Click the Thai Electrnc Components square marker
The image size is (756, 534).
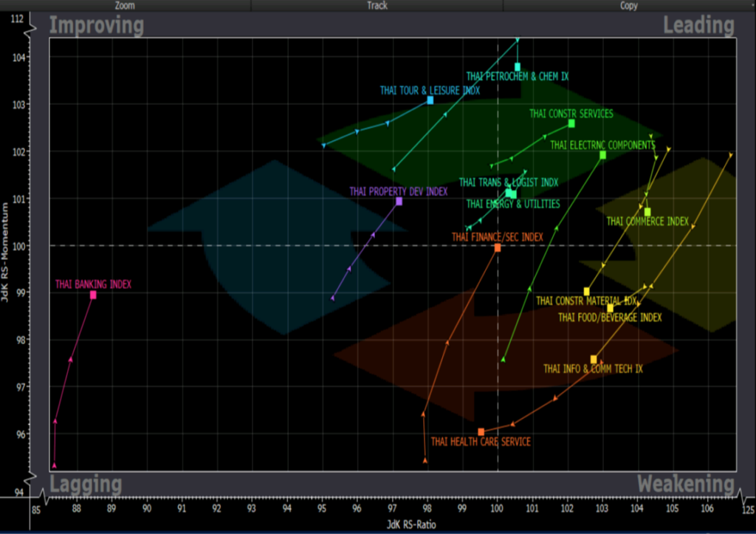[602, 155]
